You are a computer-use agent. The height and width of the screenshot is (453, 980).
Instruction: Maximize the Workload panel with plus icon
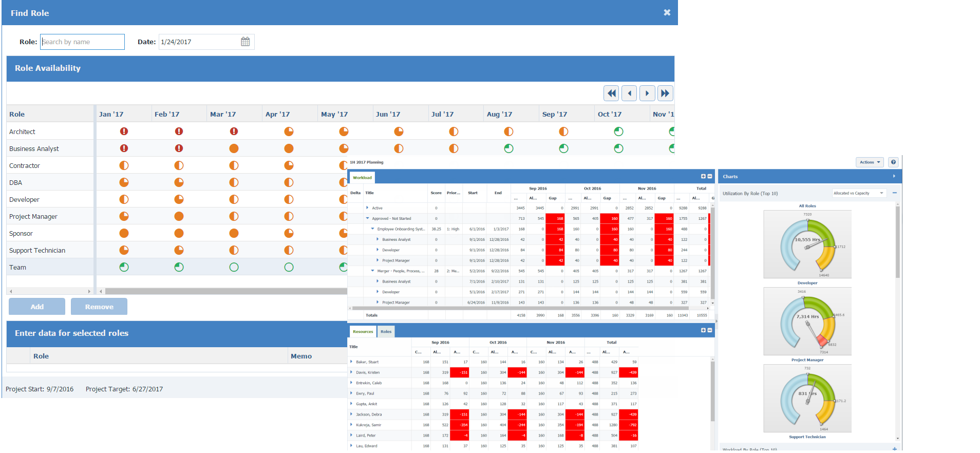[x=703, y=176]
